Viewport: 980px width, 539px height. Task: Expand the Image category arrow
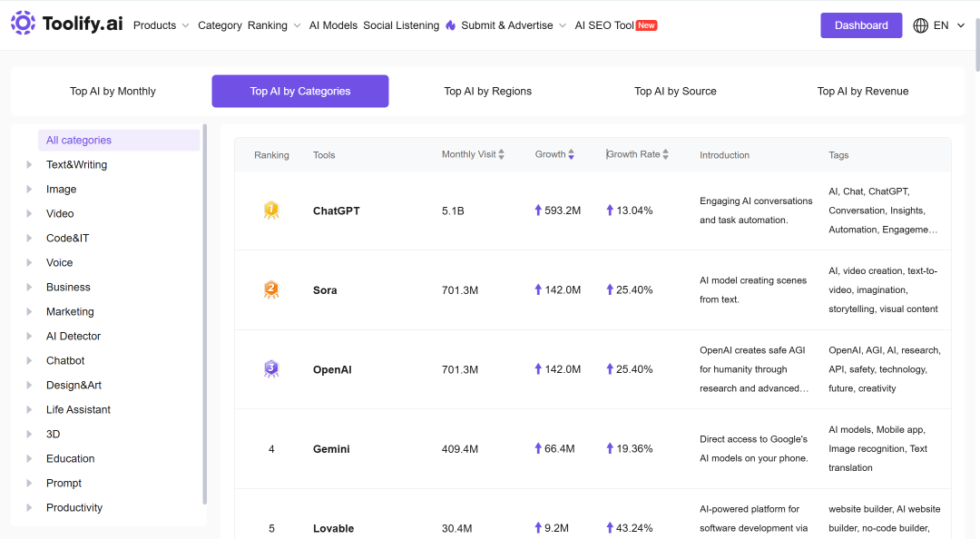(29, 189)
